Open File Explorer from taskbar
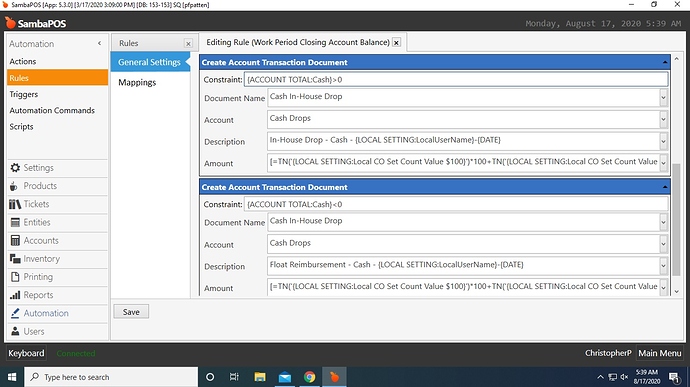Image resolution: width=690 pixels, height=387 pixels. (x=260, y=377)
